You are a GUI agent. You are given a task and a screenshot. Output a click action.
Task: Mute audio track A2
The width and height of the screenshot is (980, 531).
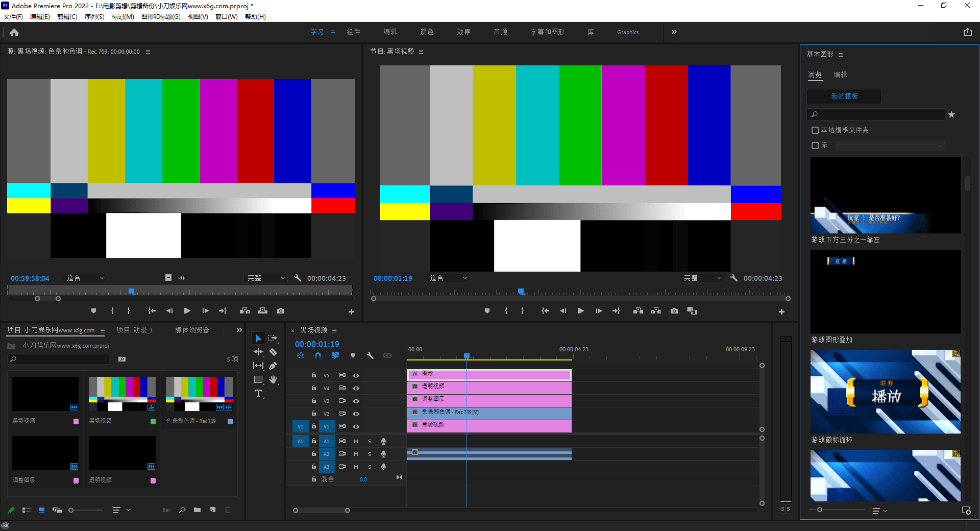coord(356,453)
